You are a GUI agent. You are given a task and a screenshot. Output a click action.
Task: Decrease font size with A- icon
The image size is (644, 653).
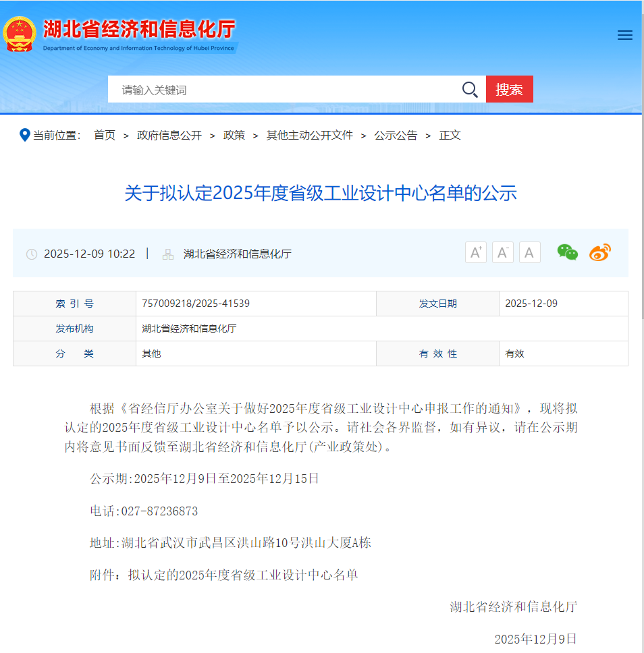tap(502, 253)
